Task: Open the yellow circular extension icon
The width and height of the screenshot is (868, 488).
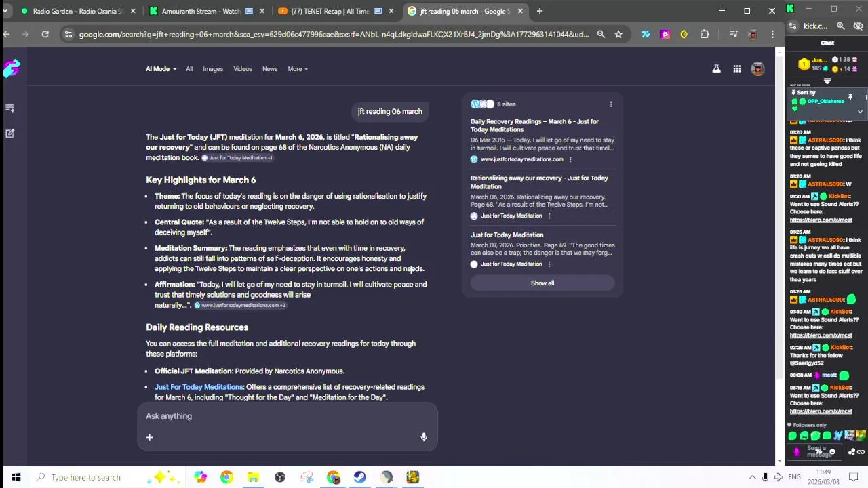Action: coord(684,34)
